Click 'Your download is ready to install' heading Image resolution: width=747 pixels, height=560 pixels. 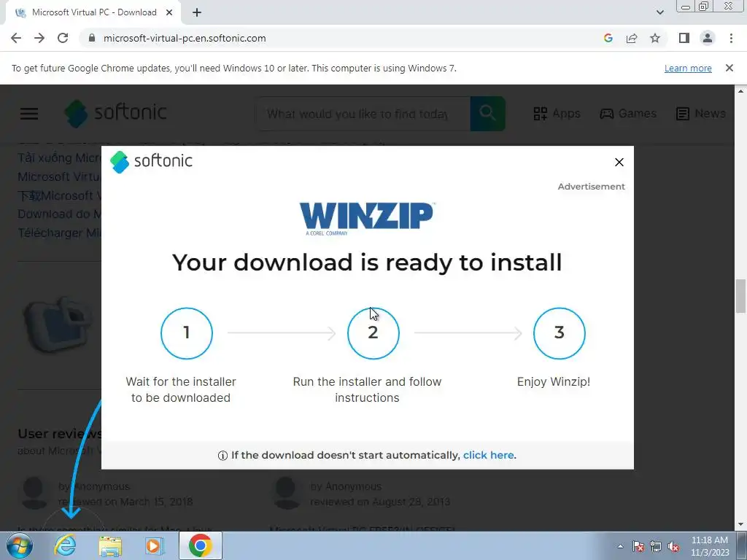point(367,262)
